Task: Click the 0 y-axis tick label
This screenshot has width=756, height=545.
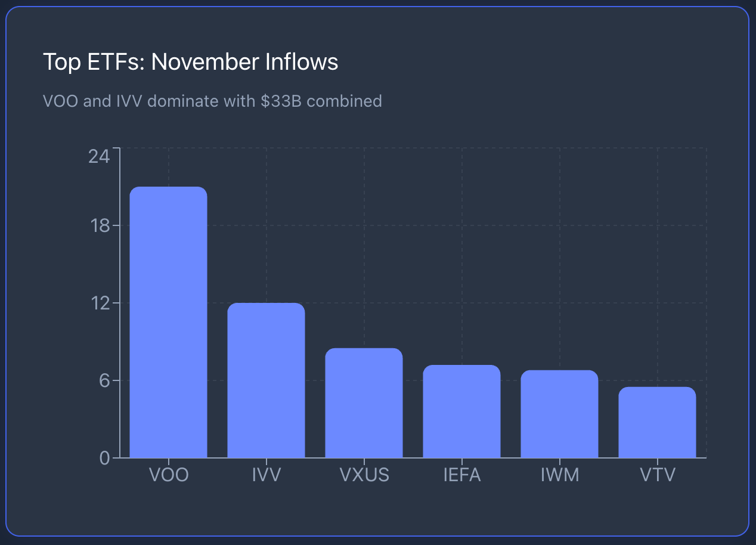Action: tap(105, 458)
